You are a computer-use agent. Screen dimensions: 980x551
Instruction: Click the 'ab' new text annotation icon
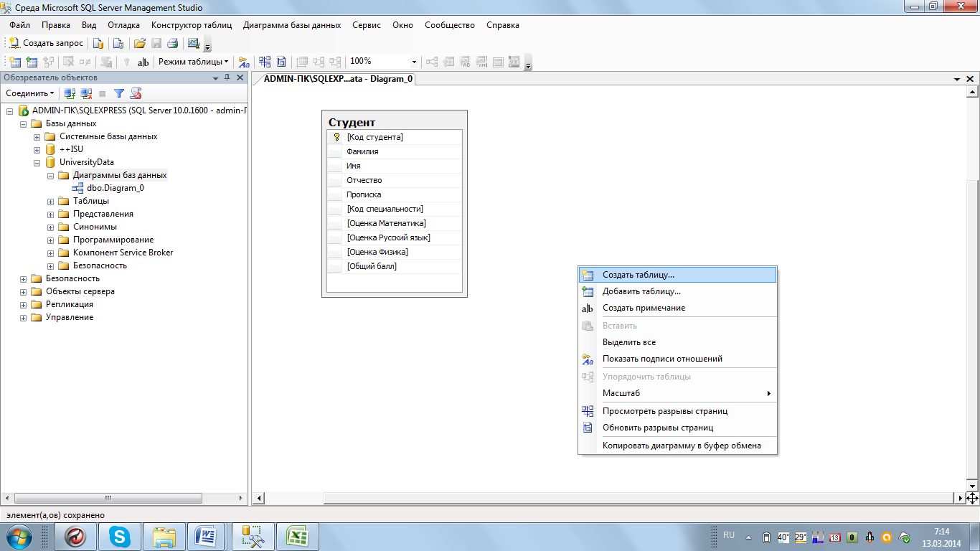pyautogui.click(x=143, y=62)
